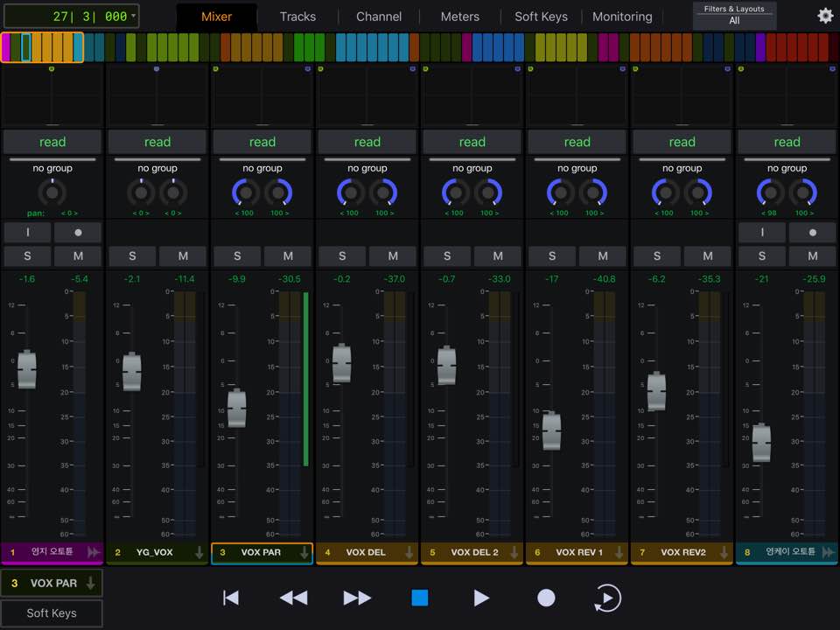840x630 pixels.
Task: Open automation mode 'read' on VOX DEL
Action: pyautogui.click(x=367, y=142)
